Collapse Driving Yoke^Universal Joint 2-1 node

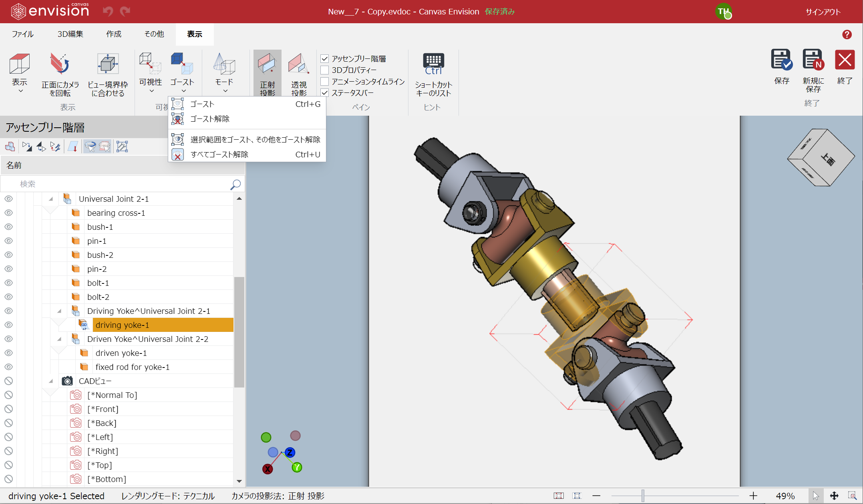pos(59,311)
